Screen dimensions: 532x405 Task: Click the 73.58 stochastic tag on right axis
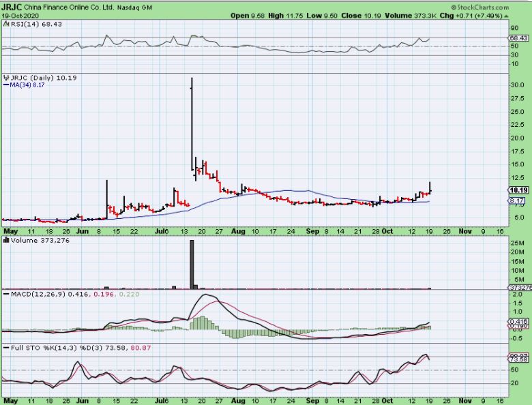tap(518, 359)
